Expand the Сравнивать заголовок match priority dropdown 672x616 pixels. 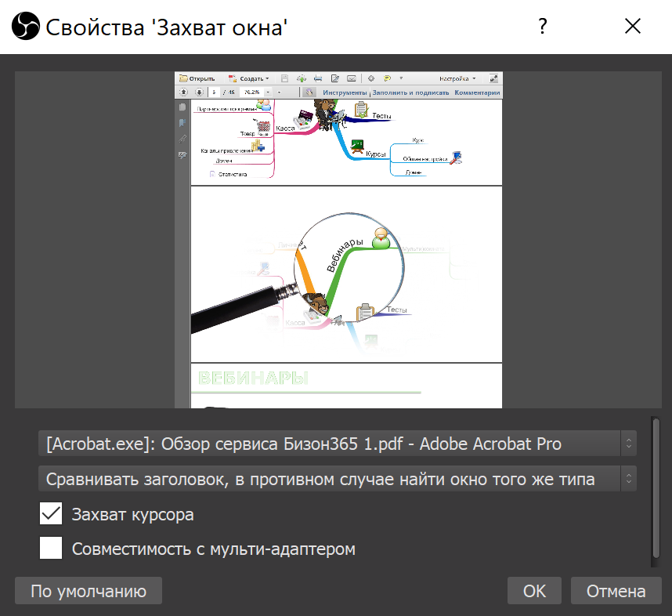(337, 478)
